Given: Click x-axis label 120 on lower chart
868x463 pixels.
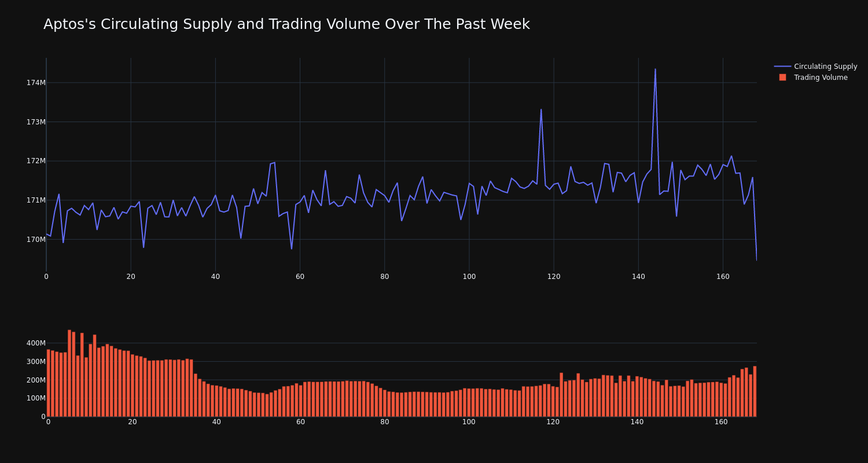Looking at the screenshot, I should [x=553, y=422].
